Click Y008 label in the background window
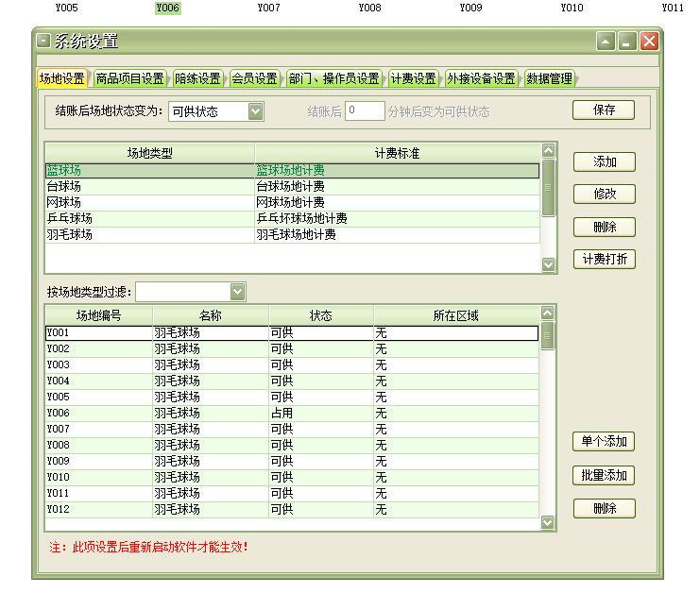 (370, 8)
